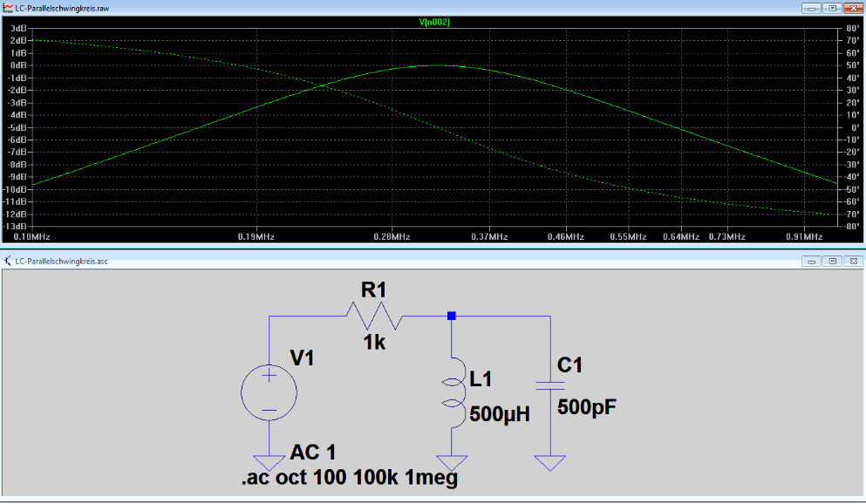The height and width of the screenshot is (504, 866).
Task: Click the 0dB magnitude axis label
Action: 18,65
